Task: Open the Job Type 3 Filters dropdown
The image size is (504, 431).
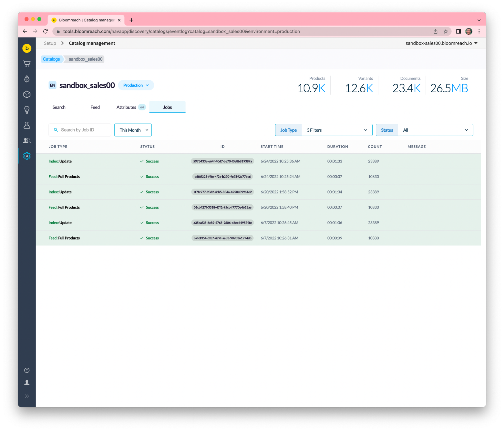Action: [x=323, y=130]
